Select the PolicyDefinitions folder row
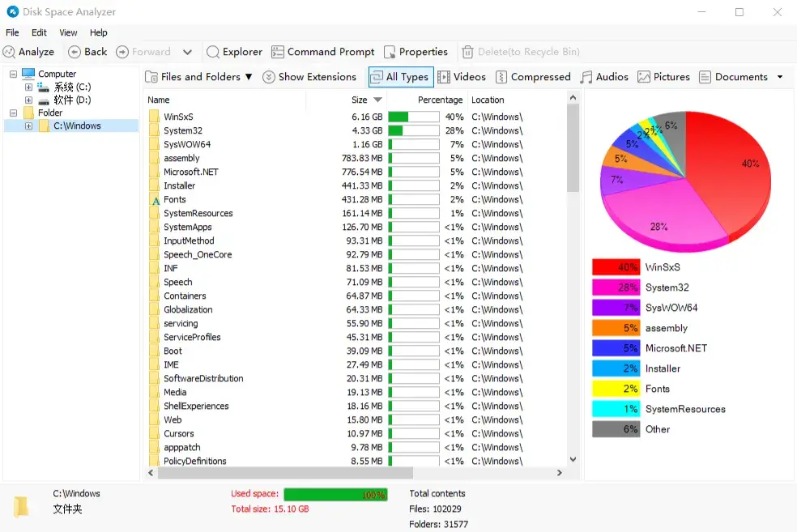This screenshot has width=797, height=532. tap(356, 461)
